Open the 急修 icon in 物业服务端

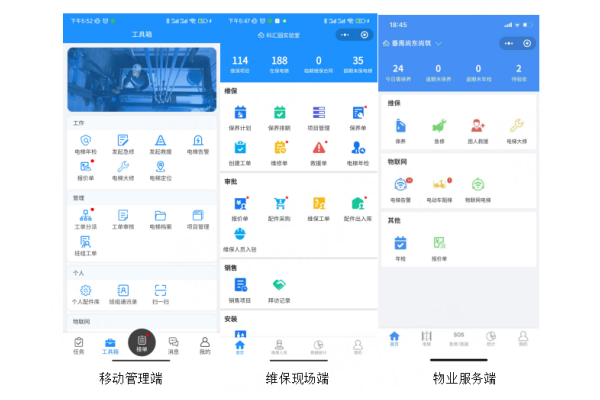coord(439,126)
